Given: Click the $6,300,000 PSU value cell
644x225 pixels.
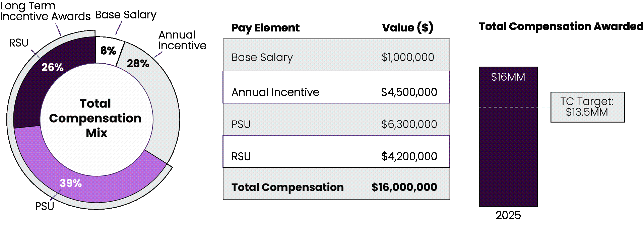Looking at the screenshot, I should (x=409, y=125).
